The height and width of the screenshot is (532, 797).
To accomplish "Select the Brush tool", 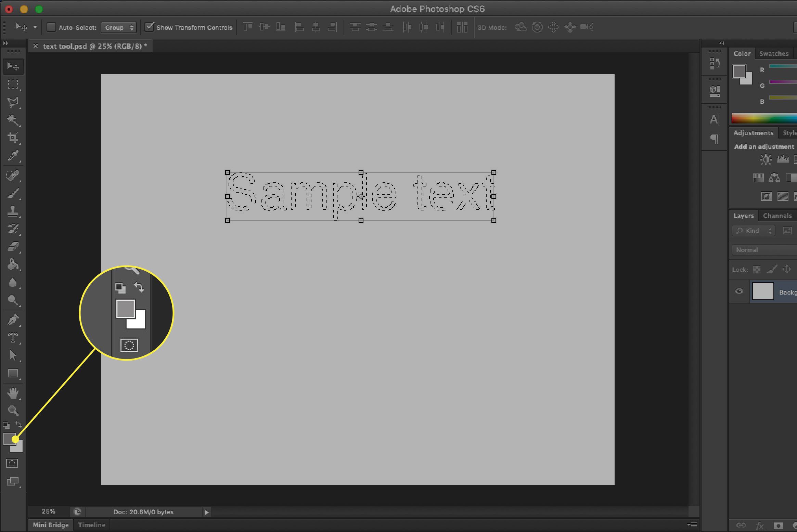I will click(13, 193).
